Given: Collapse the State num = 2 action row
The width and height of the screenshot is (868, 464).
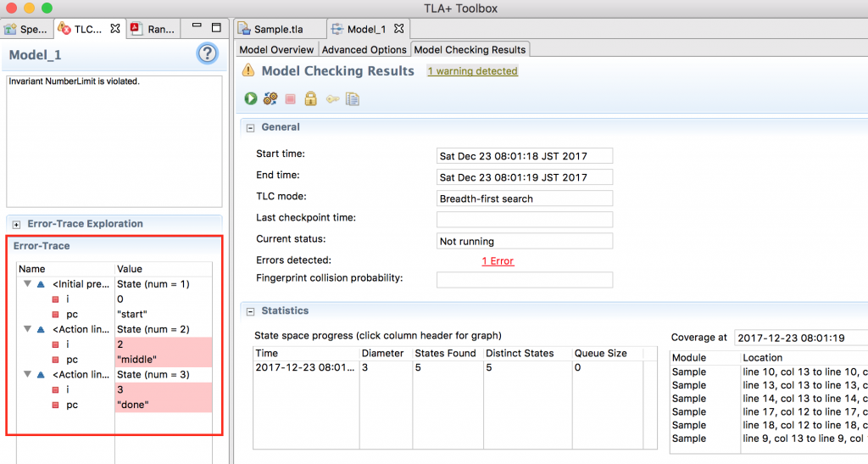Looking at the screenshot, I should (x=27, y=329).
